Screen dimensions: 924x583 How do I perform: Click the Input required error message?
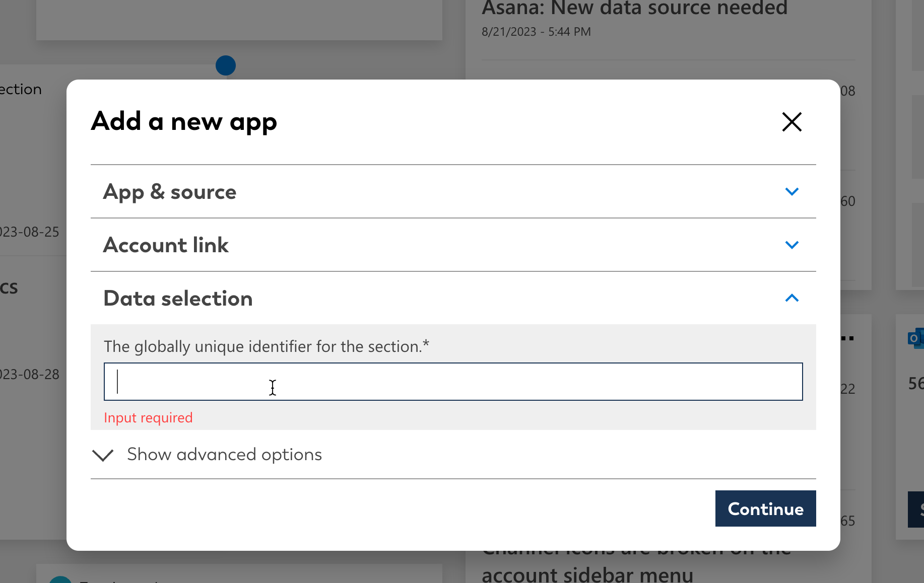(x=148, y=417)
